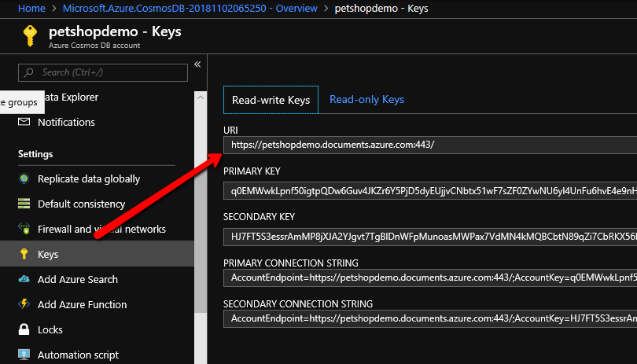Click the Automation script icon
The height and width of the screenshot is (364, 637).
(x=24, y=355)
